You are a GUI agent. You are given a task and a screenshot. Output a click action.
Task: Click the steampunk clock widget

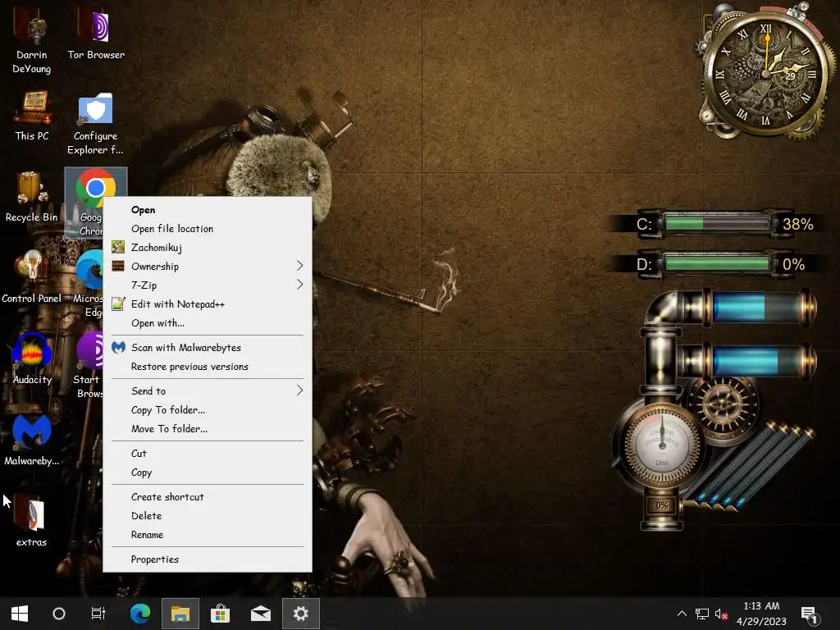tap(766, 72)
